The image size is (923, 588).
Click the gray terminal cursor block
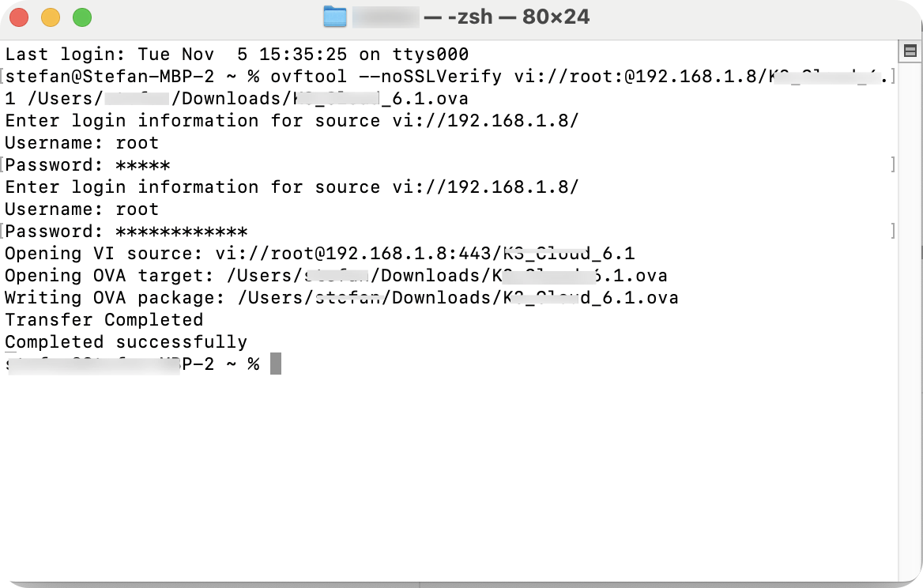click(x=276, y=364)
